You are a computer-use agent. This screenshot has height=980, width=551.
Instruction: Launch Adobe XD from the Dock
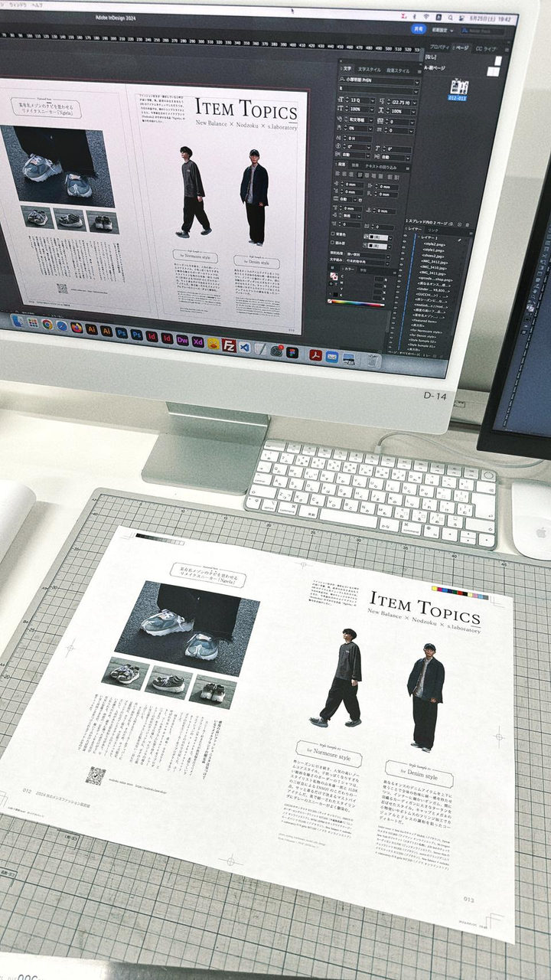197,342
